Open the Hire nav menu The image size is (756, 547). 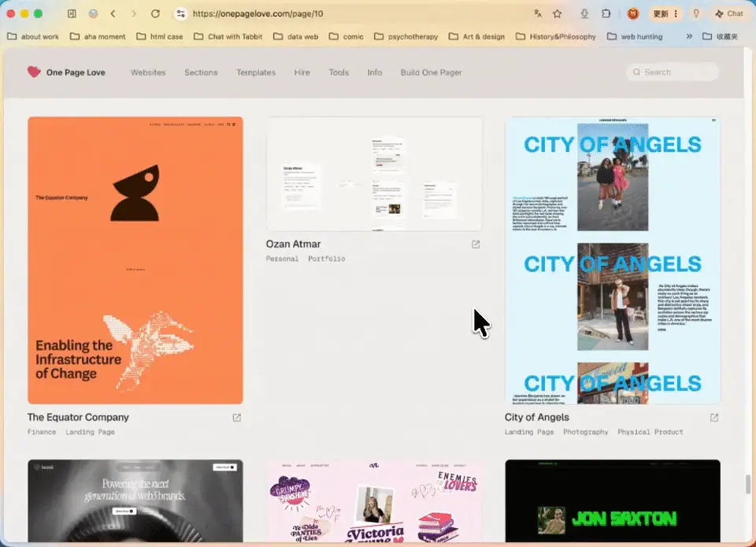pos(302,73)
